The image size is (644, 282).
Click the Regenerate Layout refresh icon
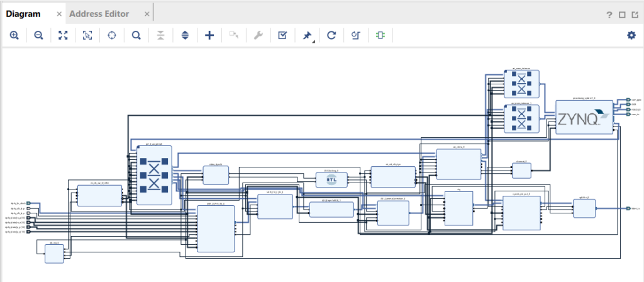point(331,36)
